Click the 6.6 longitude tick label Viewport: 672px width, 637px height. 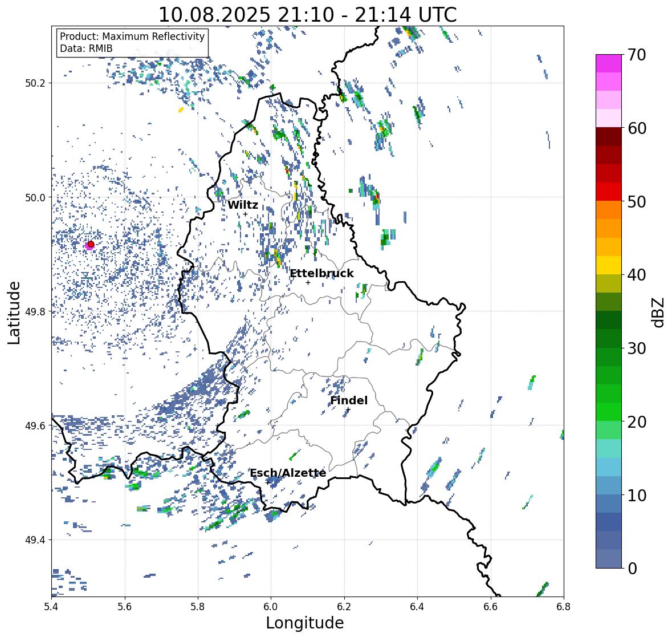[x=491, y=606]
